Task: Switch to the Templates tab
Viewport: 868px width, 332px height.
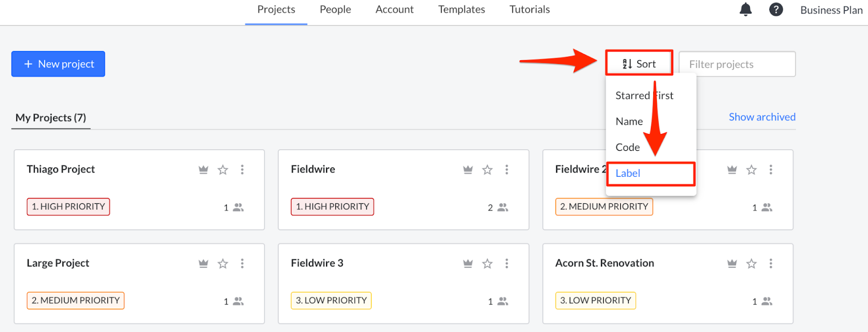Action: (x=461, y=9)
